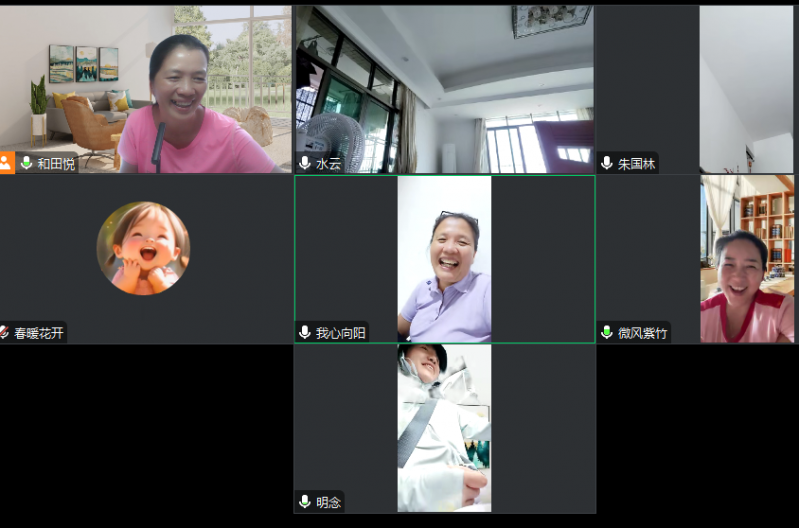Click the microphone icon next to 朱国林
The width and height of the screenshot is (799, 528).
click(x=607, y=163)
